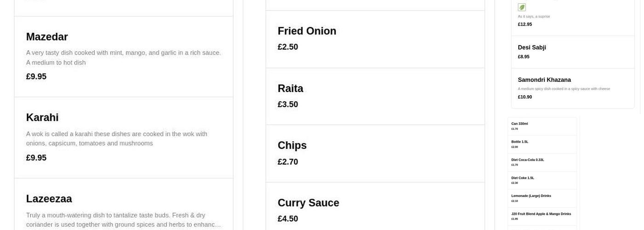The image size is (644, 230).
Task: Select Raita for £3.50
Action: coord(290,89)
